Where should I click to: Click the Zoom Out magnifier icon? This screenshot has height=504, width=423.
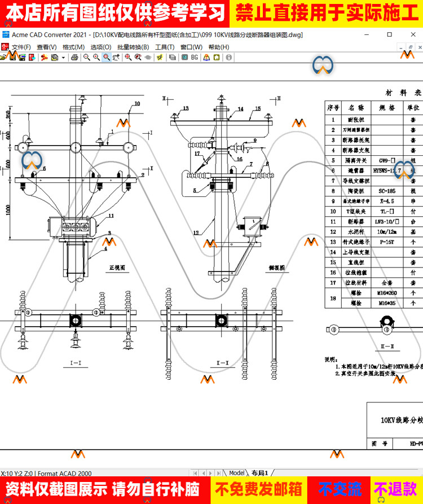(86, 57)
